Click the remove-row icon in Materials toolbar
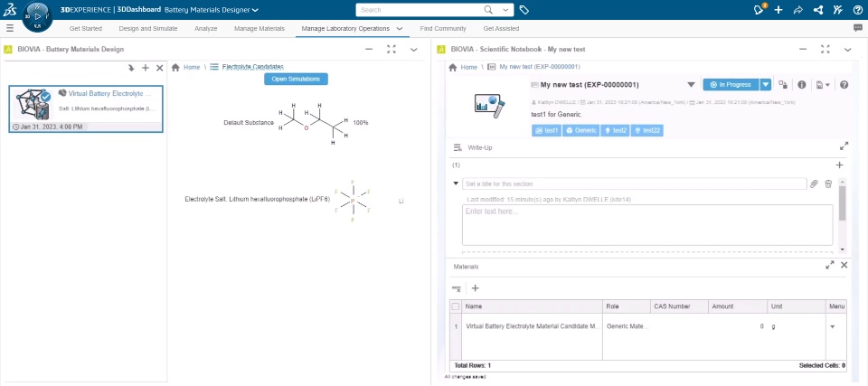The height and width of the screenshot is (386, 868). click(457, 288)
